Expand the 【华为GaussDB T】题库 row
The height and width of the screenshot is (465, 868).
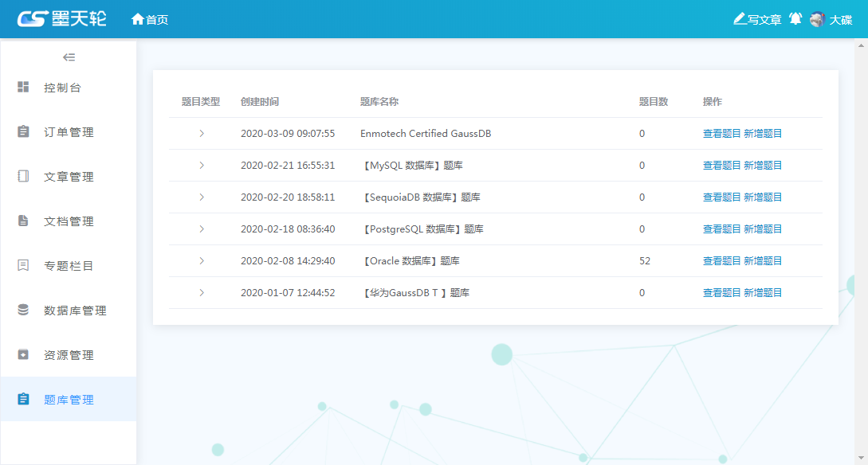(x=201, y=293)
